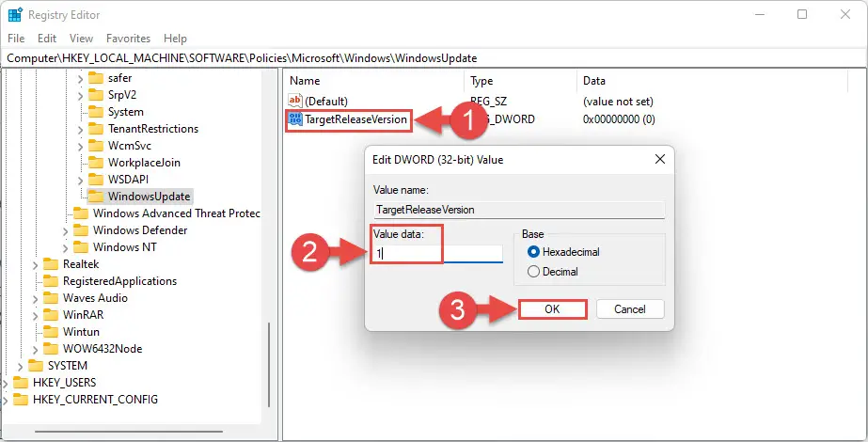Viewport: 868px width, 442px height.
Task: Expand the Windows Defender key
Action: 65,230
